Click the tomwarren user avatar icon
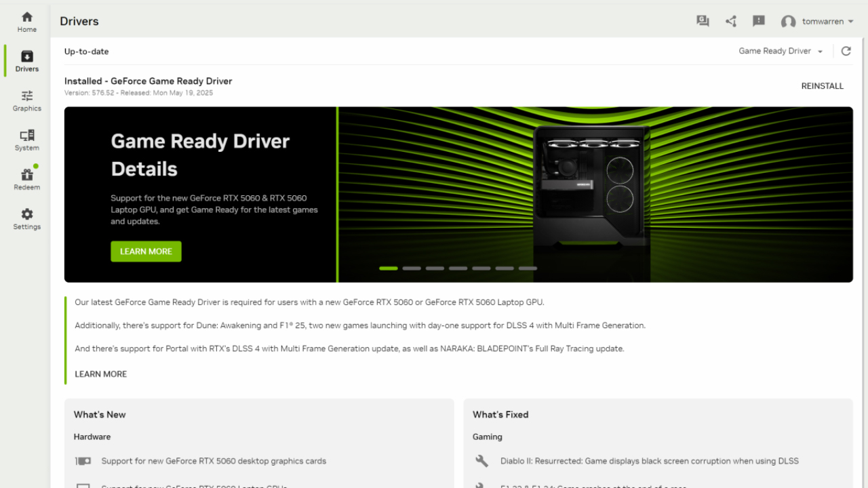868x488 pixels. pyautogui.click(x=788, y=22)
